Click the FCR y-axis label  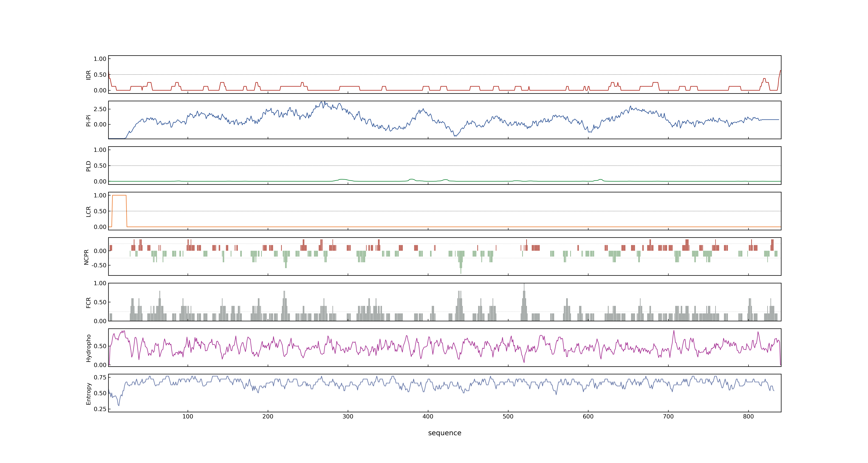coord(88,302)
